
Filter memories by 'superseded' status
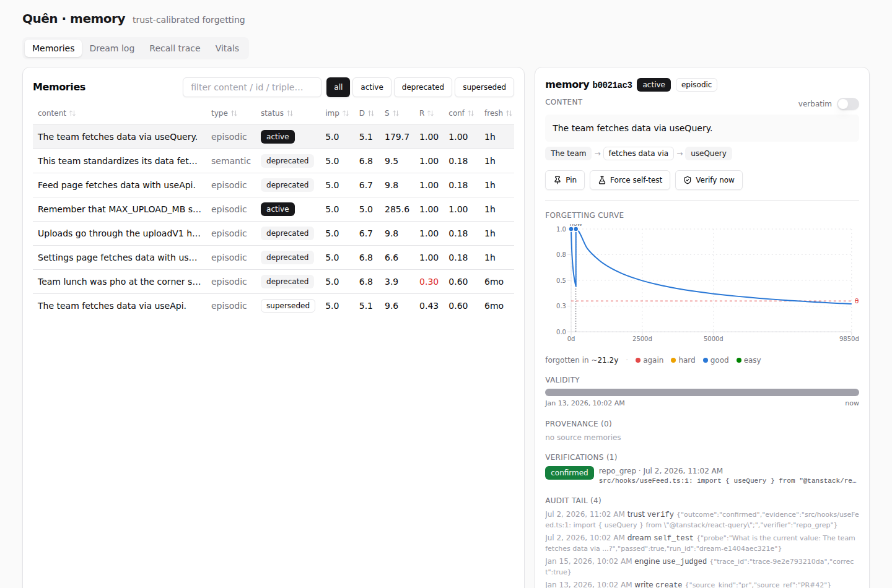[x=484, y=87]
